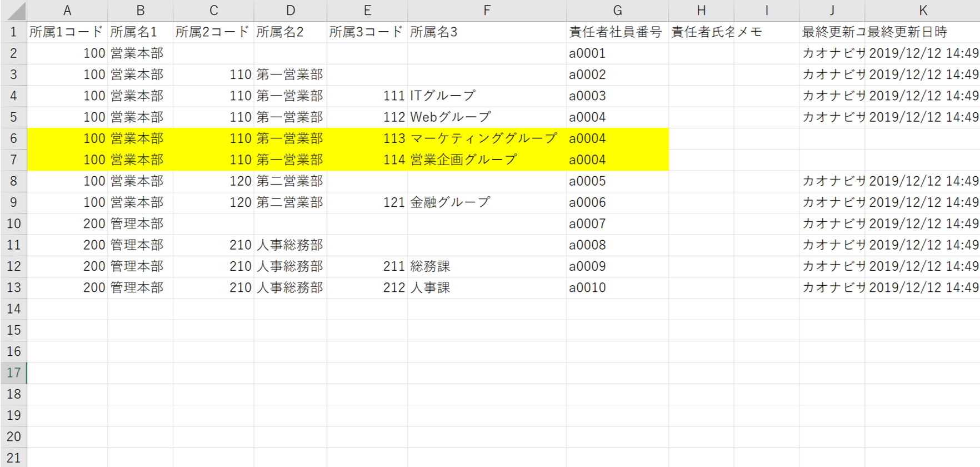Select column A header

(x=67, y=11)
